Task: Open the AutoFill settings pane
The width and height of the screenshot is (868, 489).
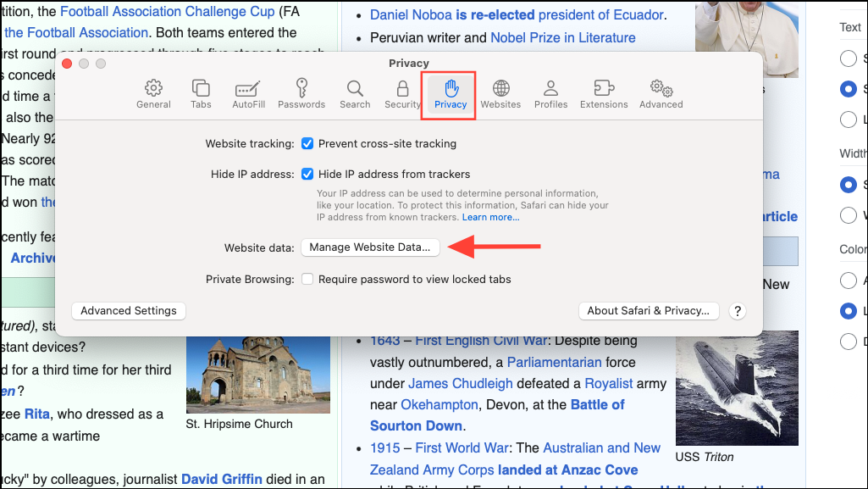Action: pyautogui.click(x=249, y=94)
